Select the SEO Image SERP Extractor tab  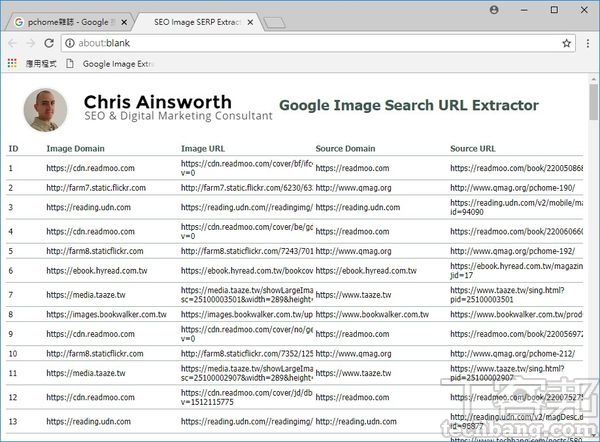(197, 22)
